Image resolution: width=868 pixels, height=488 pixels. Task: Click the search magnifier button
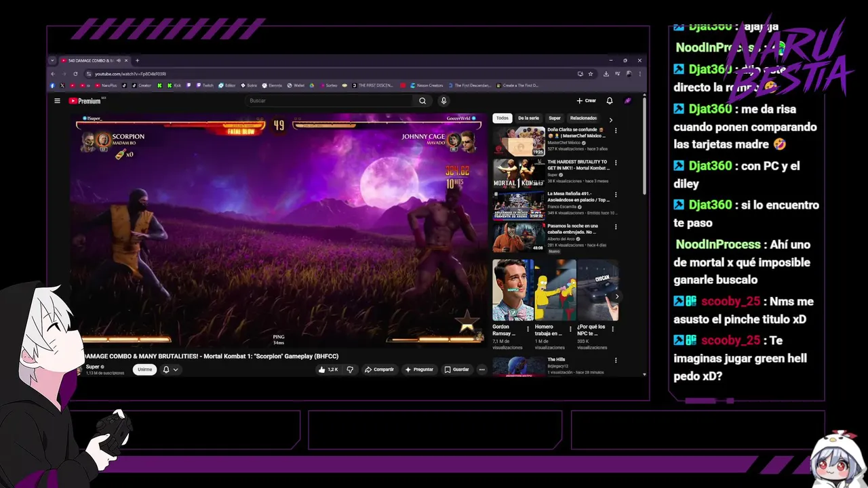(x=422, y=101)
